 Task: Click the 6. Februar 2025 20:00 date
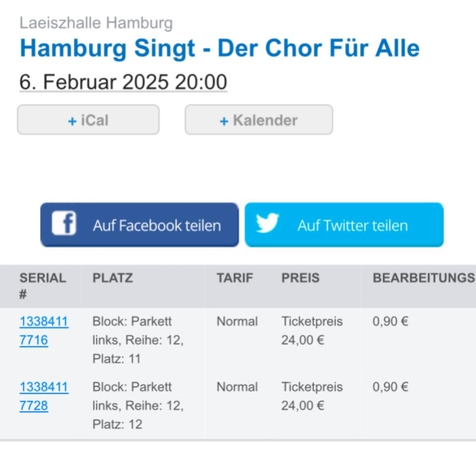(124, 82)
